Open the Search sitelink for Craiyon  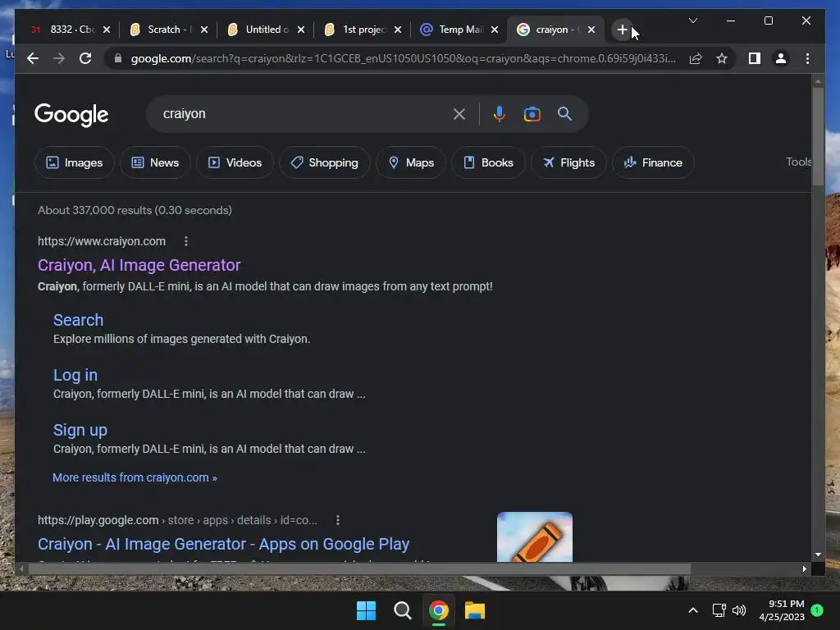point(78,320)
